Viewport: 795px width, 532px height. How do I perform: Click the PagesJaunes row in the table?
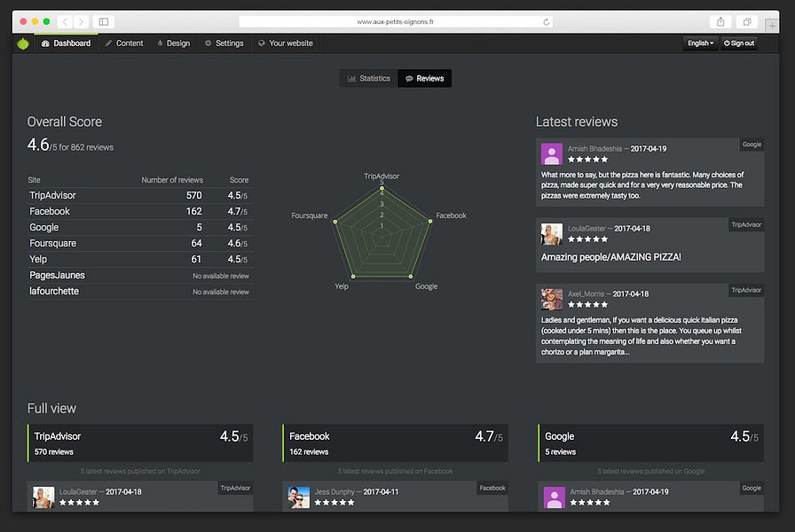pos(140,275)
